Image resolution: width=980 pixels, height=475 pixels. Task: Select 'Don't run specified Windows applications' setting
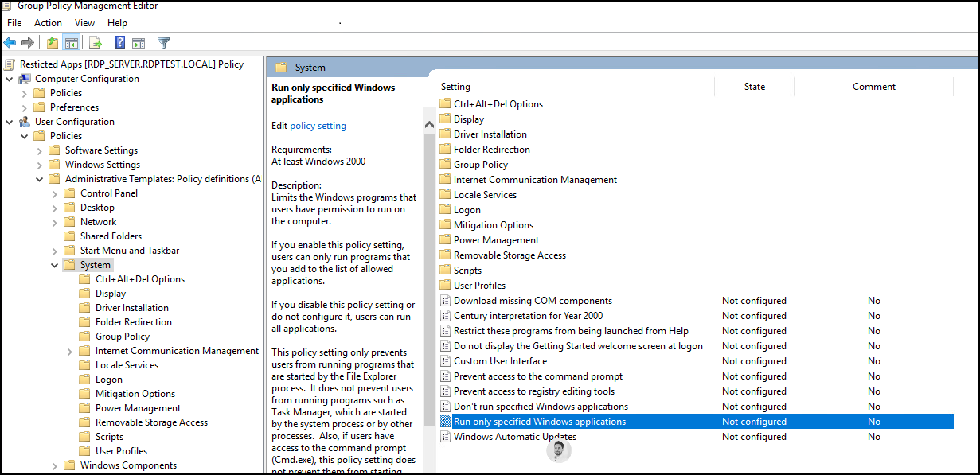point(541,407)
